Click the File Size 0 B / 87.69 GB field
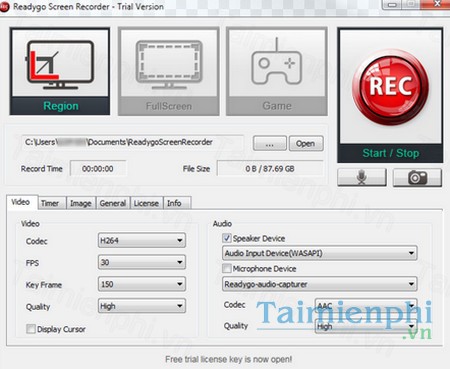 click(x=270, y=169)
